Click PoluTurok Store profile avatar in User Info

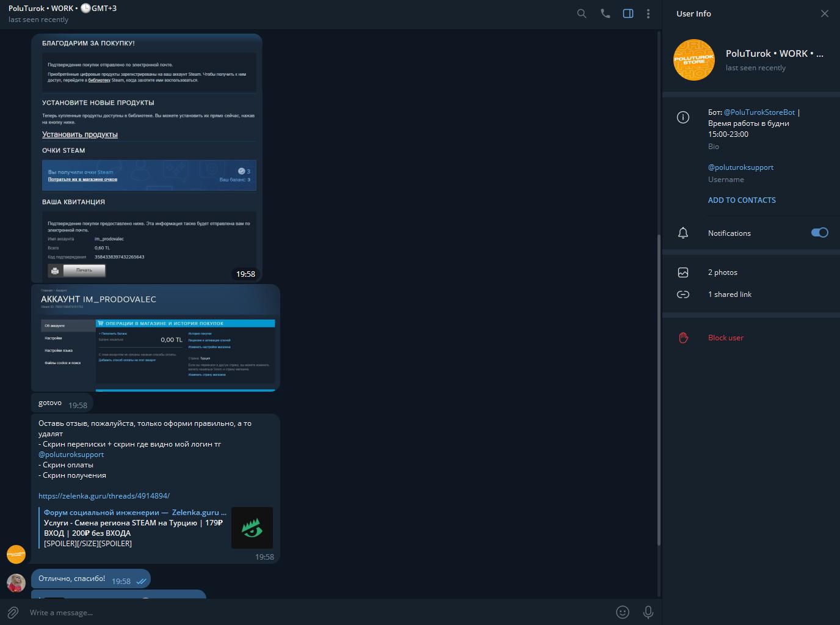694,60
